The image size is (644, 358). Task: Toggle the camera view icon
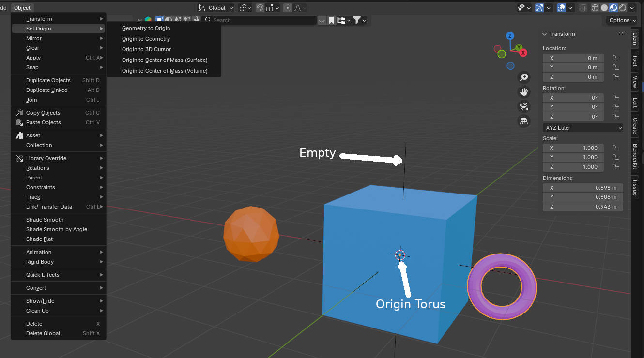click(523, 106)
